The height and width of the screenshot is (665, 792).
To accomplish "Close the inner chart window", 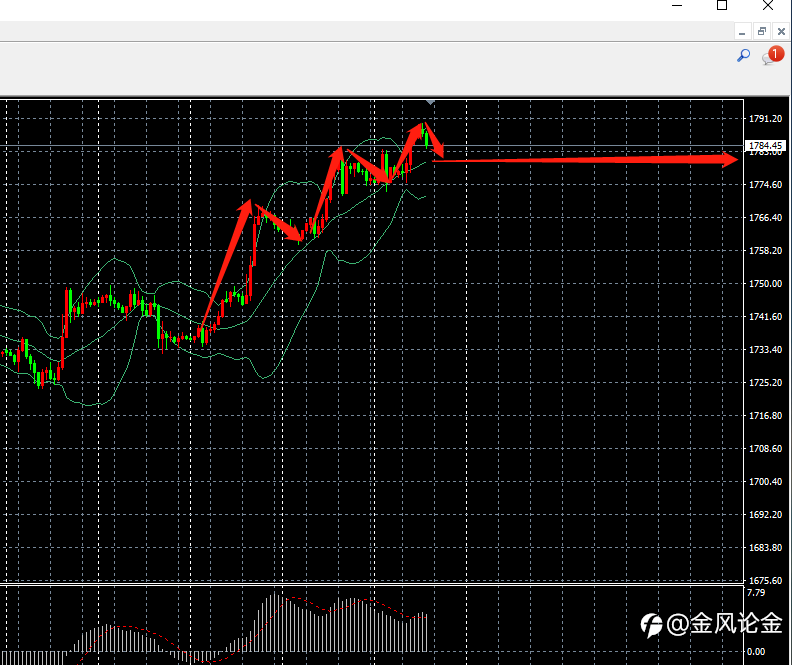I will pyautogui.click(x=781, y=32).
